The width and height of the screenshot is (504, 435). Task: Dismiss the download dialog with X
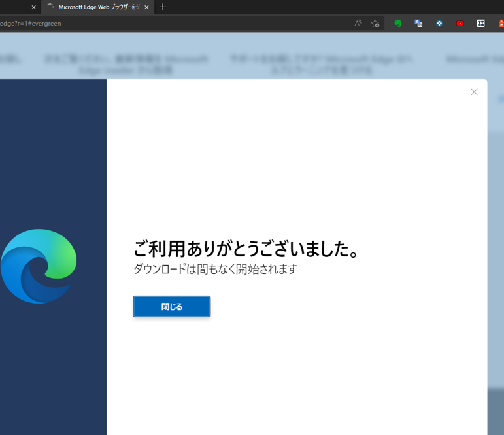474,92
